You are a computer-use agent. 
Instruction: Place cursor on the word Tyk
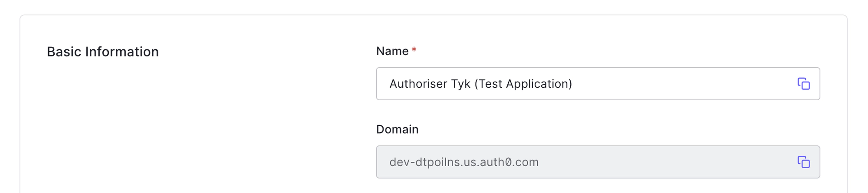coord(460,84)
